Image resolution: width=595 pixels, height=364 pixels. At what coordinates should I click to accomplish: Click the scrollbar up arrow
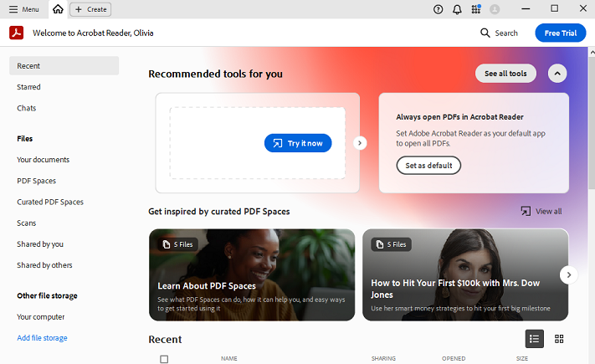[x=592, y=53]
